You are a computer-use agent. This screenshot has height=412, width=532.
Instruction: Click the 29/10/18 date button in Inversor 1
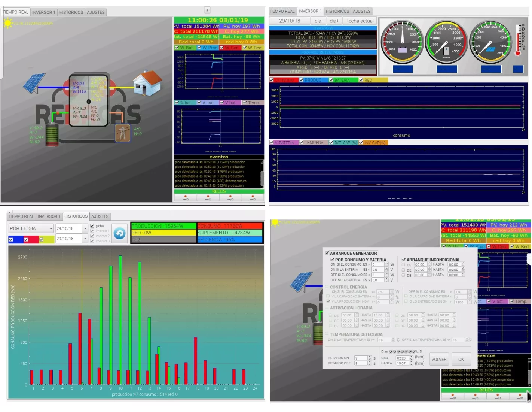pos(290,21)
